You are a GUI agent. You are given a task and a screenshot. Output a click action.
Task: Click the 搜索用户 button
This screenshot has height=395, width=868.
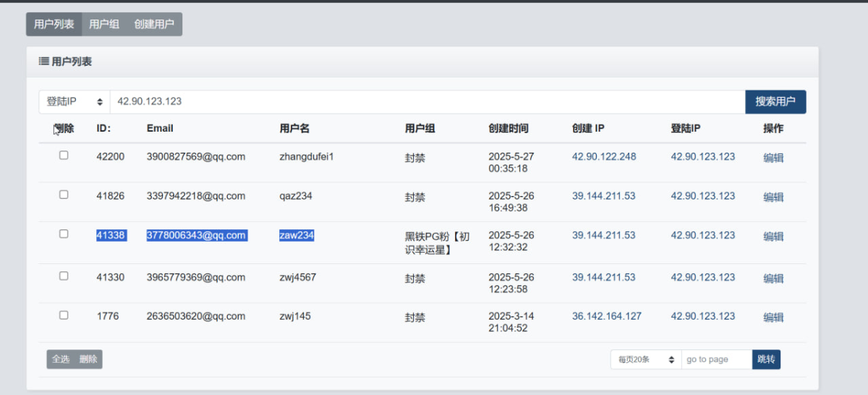[775, 102]
